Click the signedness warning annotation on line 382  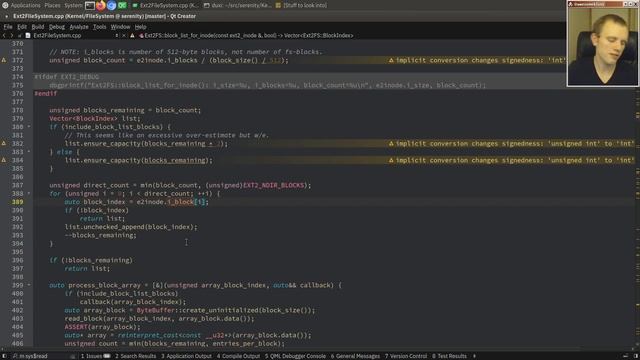(x=511, y=144)
